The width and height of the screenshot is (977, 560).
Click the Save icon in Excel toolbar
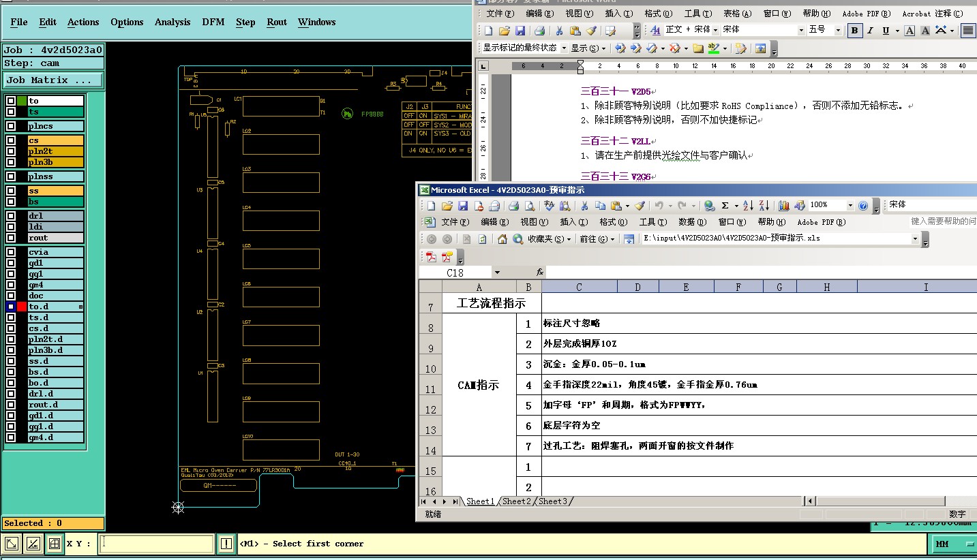click(463, 206)
